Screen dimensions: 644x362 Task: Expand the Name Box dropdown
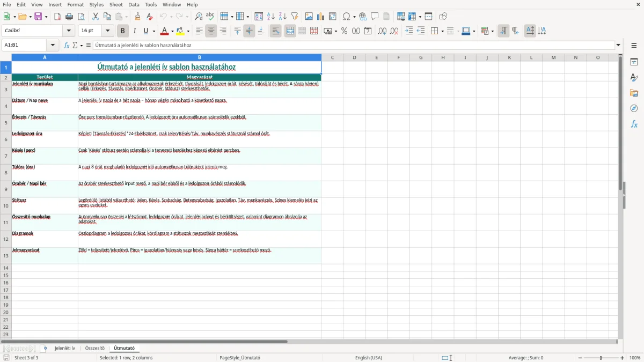point(53,45)
